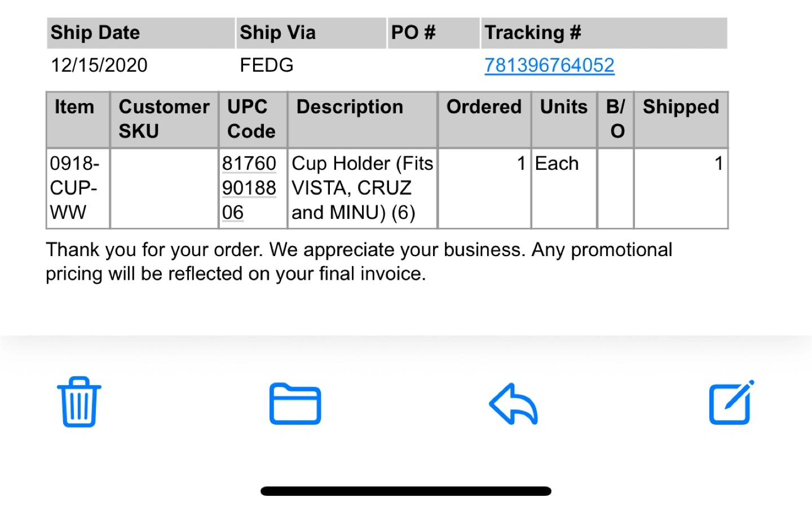
Task: Click the PO # header cell
Action: 433,33
